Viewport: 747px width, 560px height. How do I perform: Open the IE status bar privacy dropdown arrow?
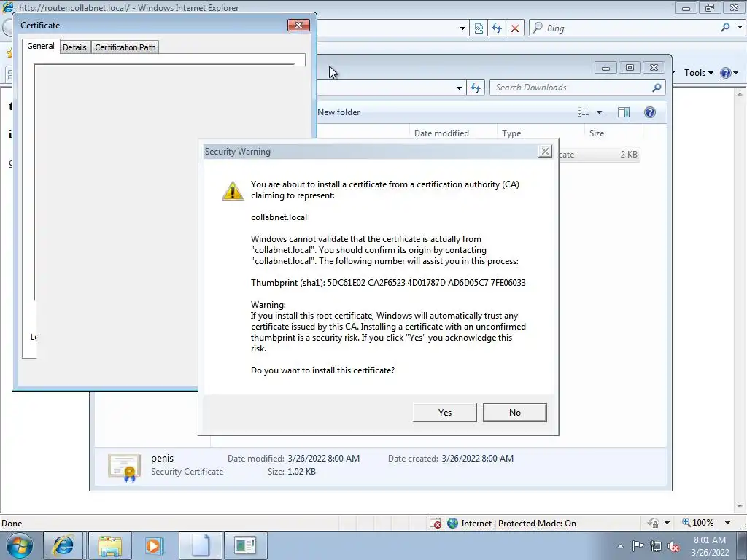[x=667, y=523]
